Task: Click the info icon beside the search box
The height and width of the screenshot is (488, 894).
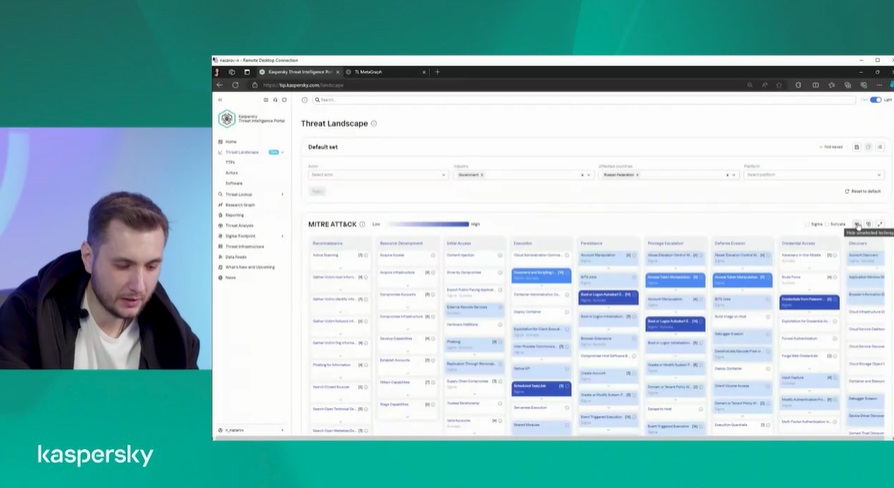Action: 304,100
